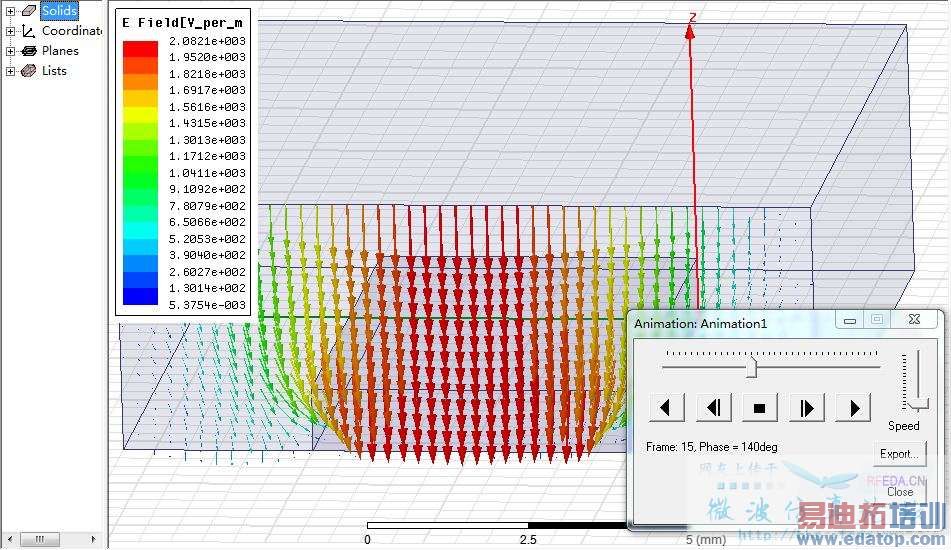Viewport: 951px width, 550px height.
Task: Expand the Coordinate Systems node
Action: pyautogui.click(x=10, y=31)
